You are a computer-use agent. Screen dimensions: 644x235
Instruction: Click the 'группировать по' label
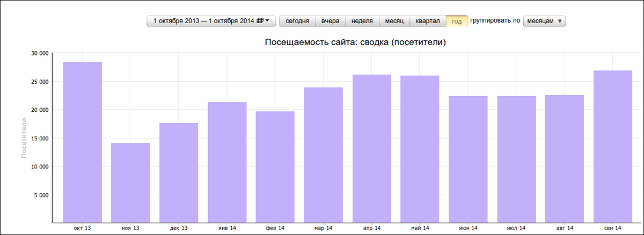tap(495, 20)
